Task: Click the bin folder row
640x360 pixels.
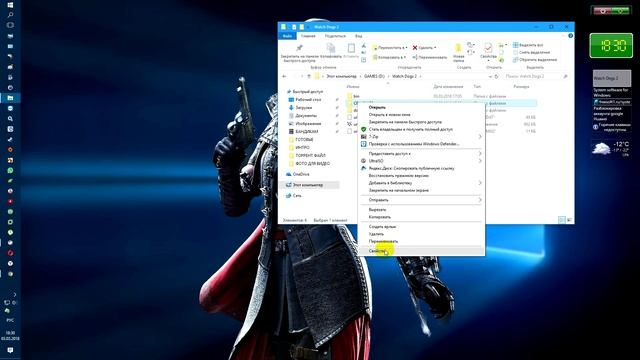Action: tap(441, 96)
